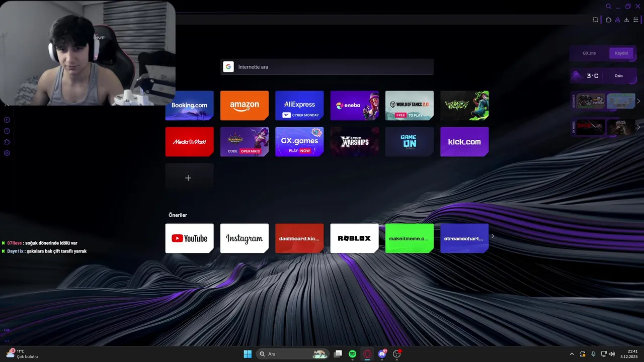Show more suggestions with the arrow
The height and width of the screenshot is (362, 644).
[493, 236]
